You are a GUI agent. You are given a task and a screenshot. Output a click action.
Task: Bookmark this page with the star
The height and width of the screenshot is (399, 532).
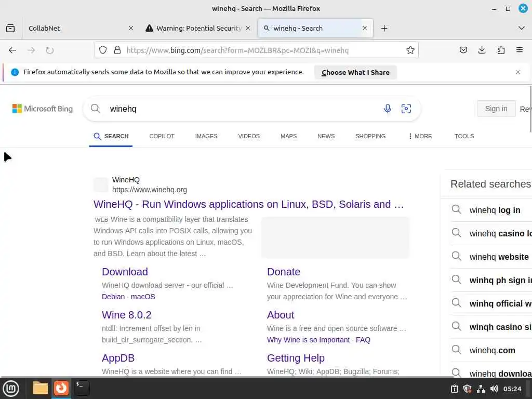[410, 50]
